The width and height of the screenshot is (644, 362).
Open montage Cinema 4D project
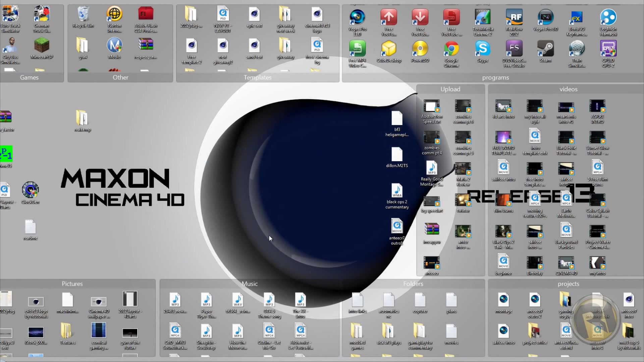(503, 303)
